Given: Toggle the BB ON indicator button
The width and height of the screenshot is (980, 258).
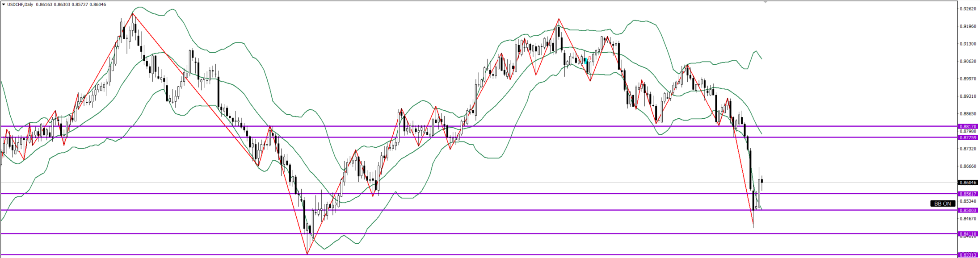Looking at the screenshot, I should (x=942, y=204).
